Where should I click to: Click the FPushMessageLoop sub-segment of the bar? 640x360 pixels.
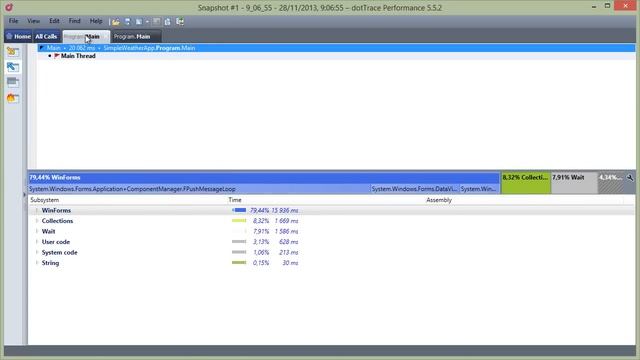click(199, 189)
